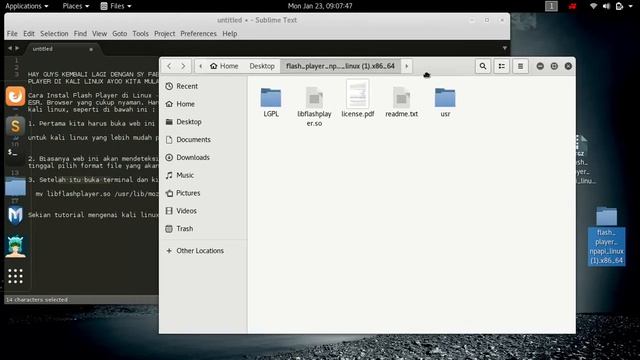Select the readme.txt file
Viewport: 640px width, 360px height.
[x=401, y=103]
